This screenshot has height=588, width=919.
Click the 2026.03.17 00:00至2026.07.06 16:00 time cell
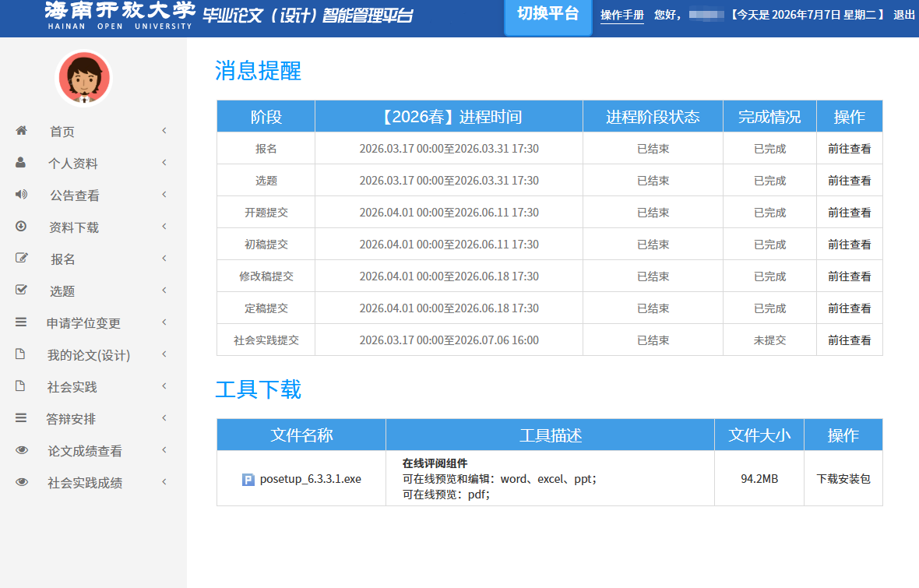449,340
